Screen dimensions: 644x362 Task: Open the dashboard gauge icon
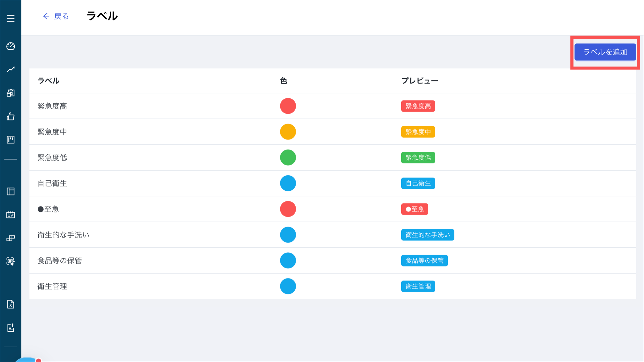point(11,46)
